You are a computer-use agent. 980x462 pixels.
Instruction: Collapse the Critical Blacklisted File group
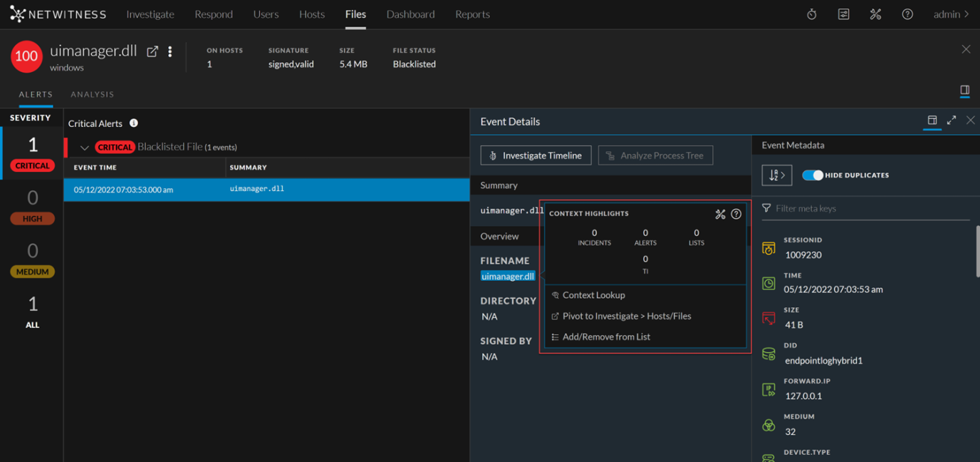click(x=84, y=148)
